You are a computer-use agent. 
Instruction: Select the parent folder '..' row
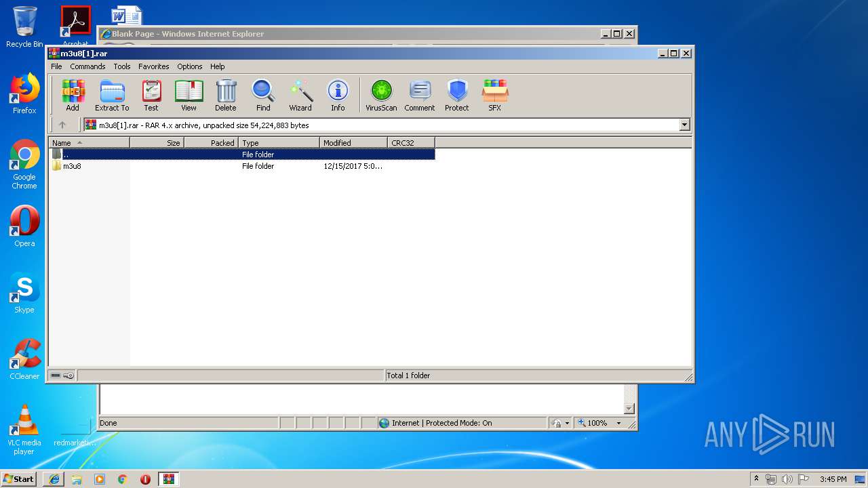(241, 155)
